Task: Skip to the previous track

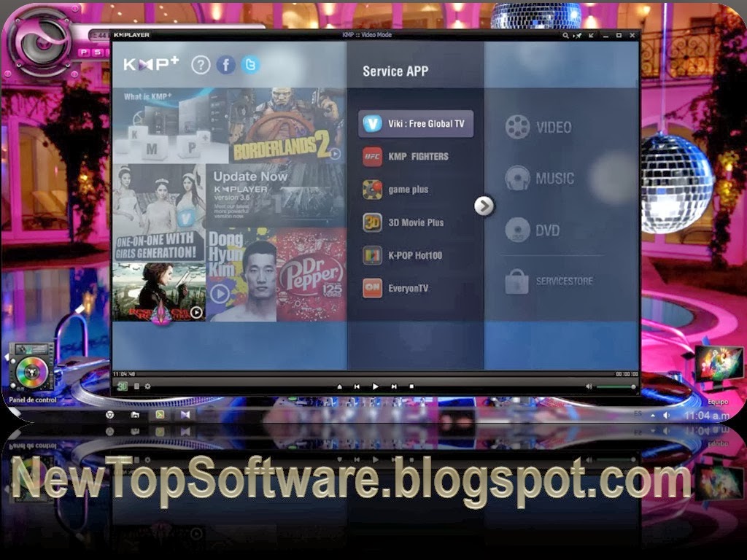Action: click(x=357, y=386)
